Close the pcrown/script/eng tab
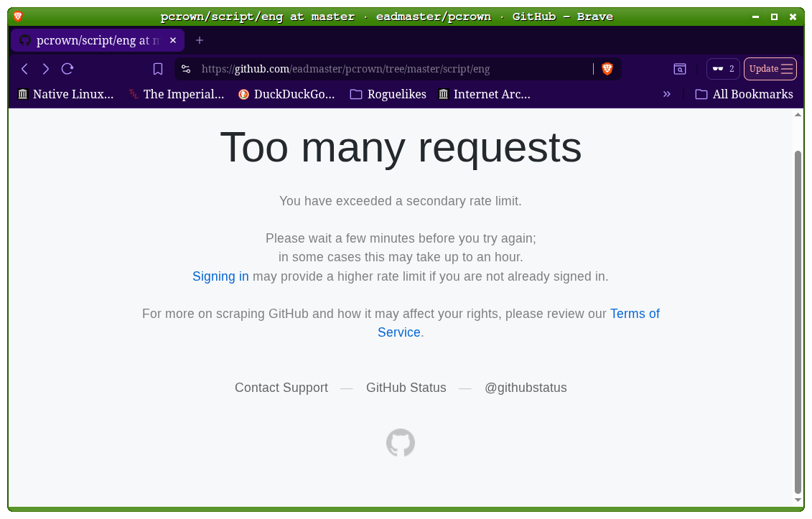The width and height of the screenshot is (812, 519). point(173,40)
